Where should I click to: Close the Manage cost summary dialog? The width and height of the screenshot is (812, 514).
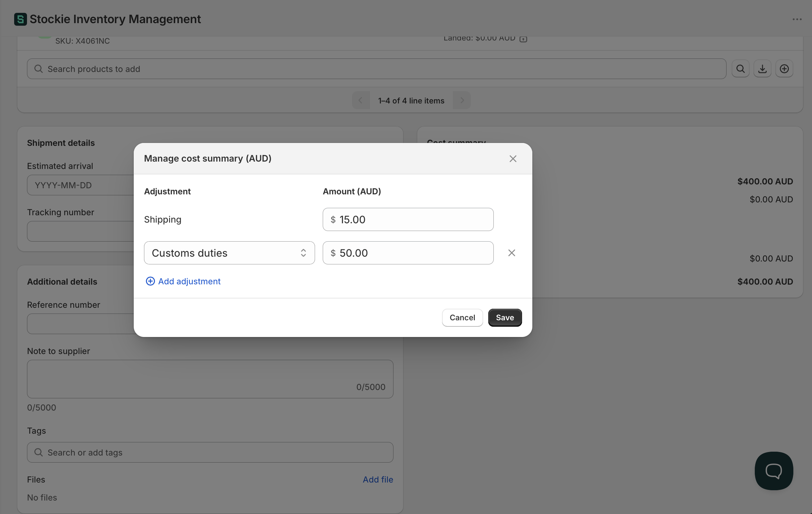(x=512, y=159)
